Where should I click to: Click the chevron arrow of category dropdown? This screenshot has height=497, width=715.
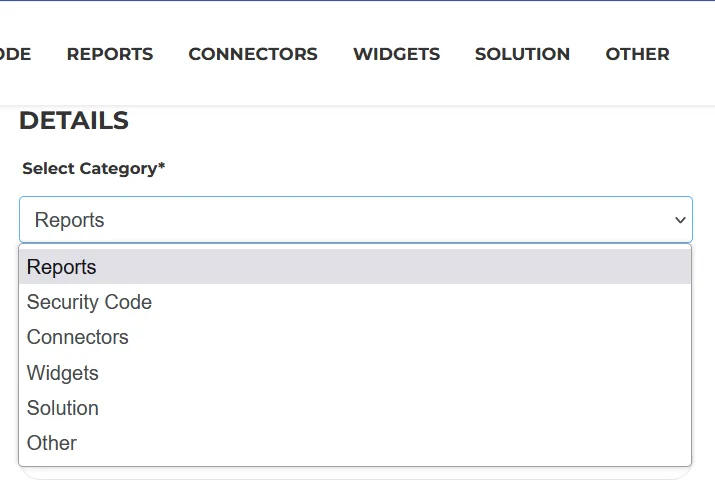pyautogui.click(x=680, y=220)
